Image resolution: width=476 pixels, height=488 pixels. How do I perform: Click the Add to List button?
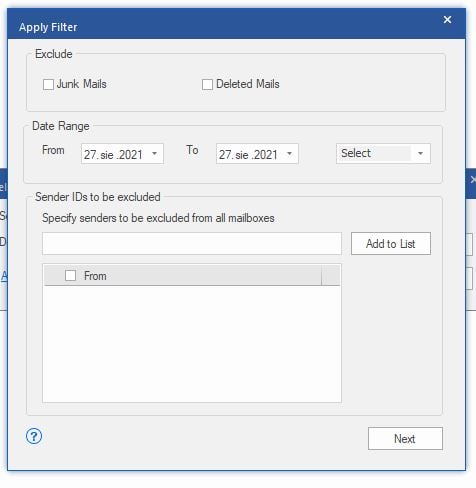point(391,244)
